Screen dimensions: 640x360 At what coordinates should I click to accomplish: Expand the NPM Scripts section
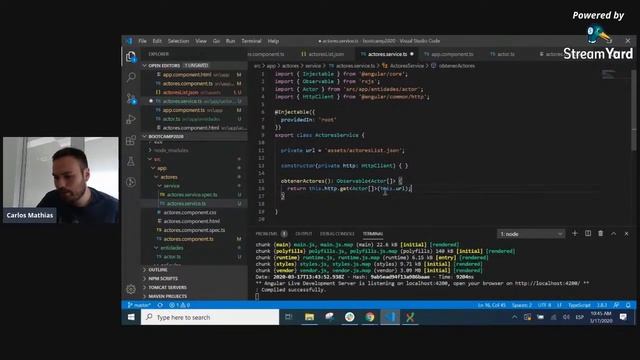click(x=162, y=278)
